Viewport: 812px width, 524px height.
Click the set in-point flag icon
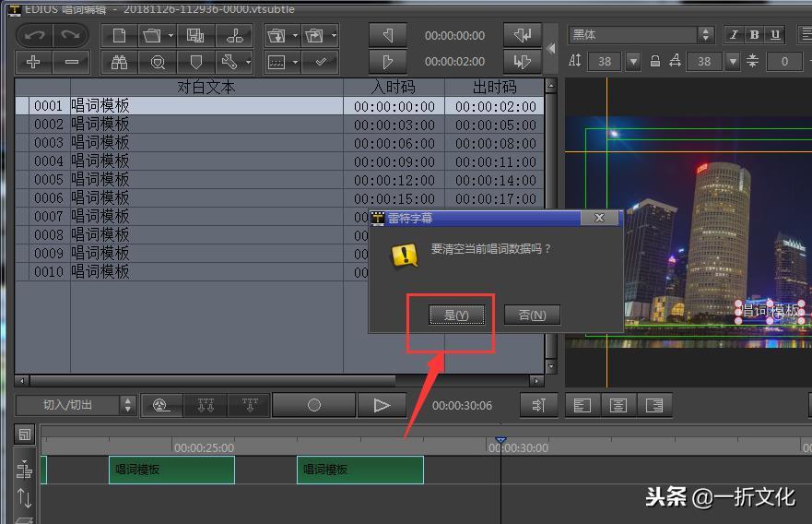pyautogui.click(x=387, y=35)
